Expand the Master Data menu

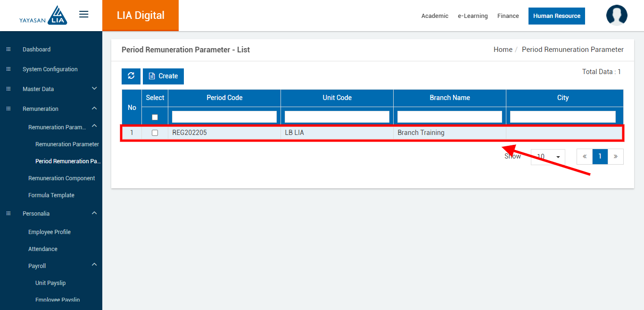[94, 89]
